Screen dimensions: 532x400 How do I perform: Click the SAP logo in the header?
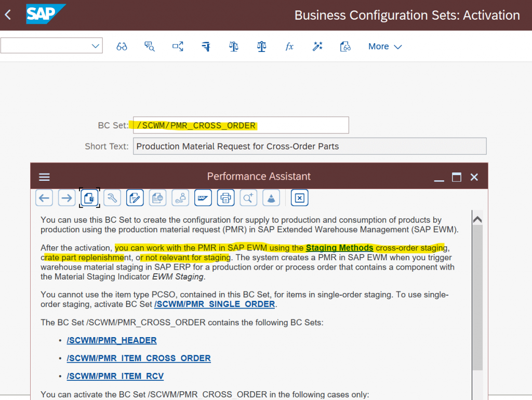click(x=46, y=14)
